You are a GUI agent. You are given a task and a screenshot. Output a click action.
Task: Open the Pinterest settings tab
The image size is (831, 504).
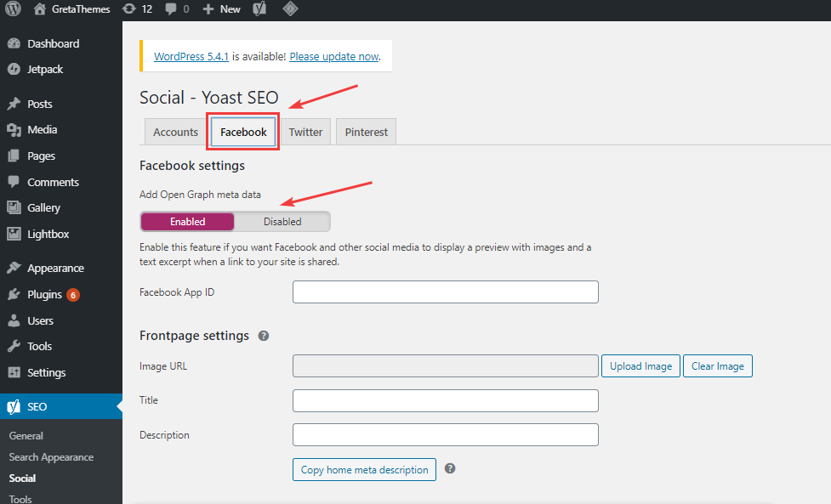[x=366, y=132]
